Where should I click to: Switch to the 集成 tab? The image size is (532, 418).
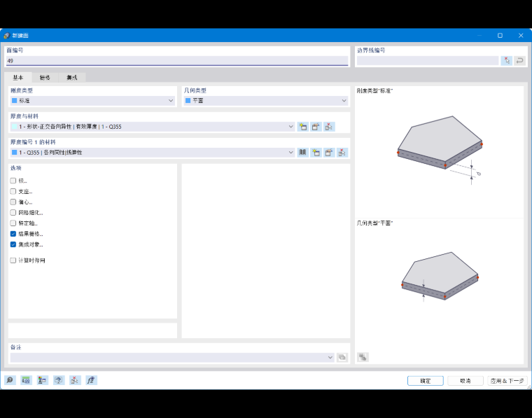72,78
